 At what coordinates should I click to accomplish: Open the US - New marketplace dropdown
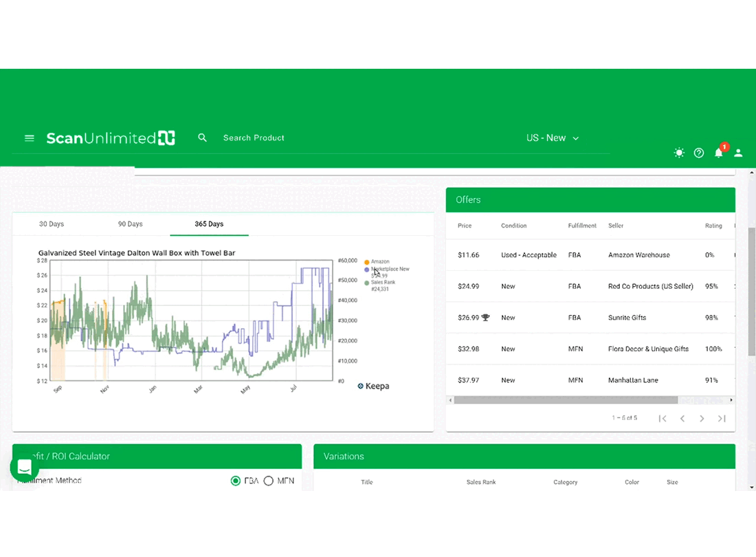point(553,138)
